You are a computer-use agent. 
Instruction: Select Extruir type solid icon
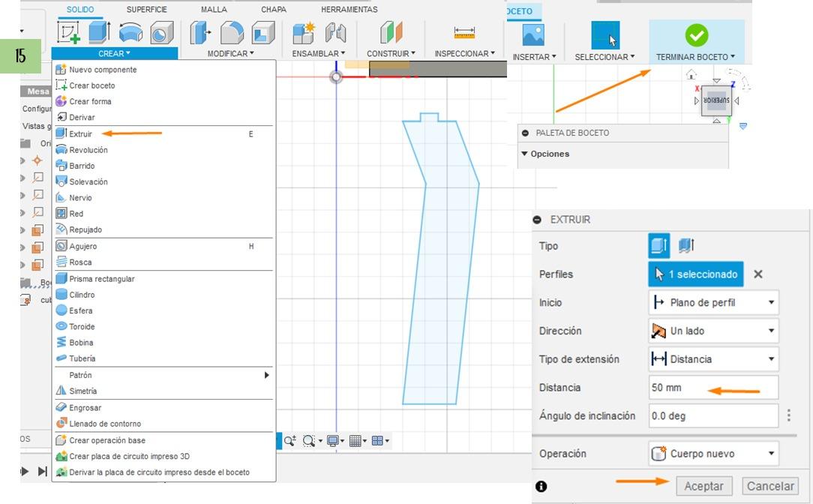tap(659, 246)
